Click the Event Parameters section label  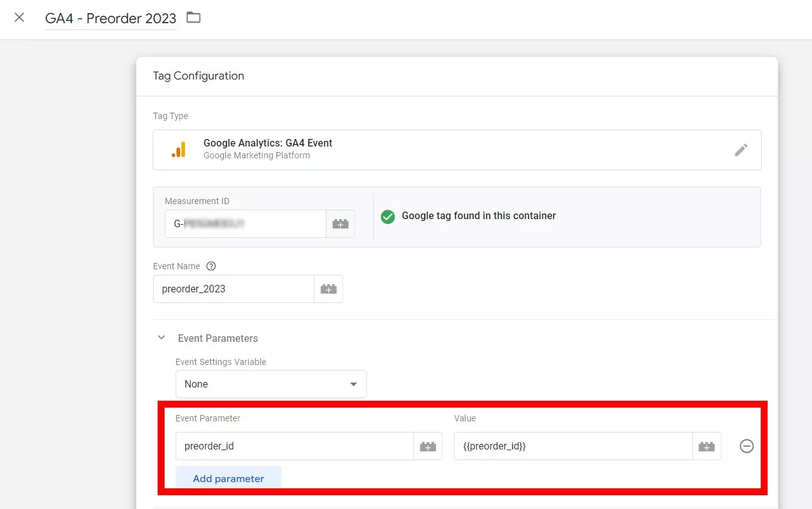point(218,338)
